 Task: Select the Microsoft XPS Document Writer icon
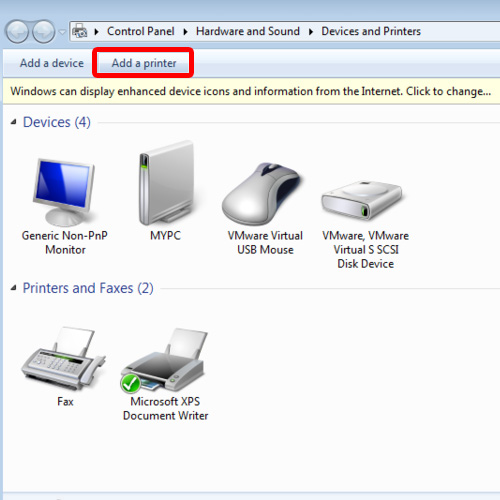[164, 360]
